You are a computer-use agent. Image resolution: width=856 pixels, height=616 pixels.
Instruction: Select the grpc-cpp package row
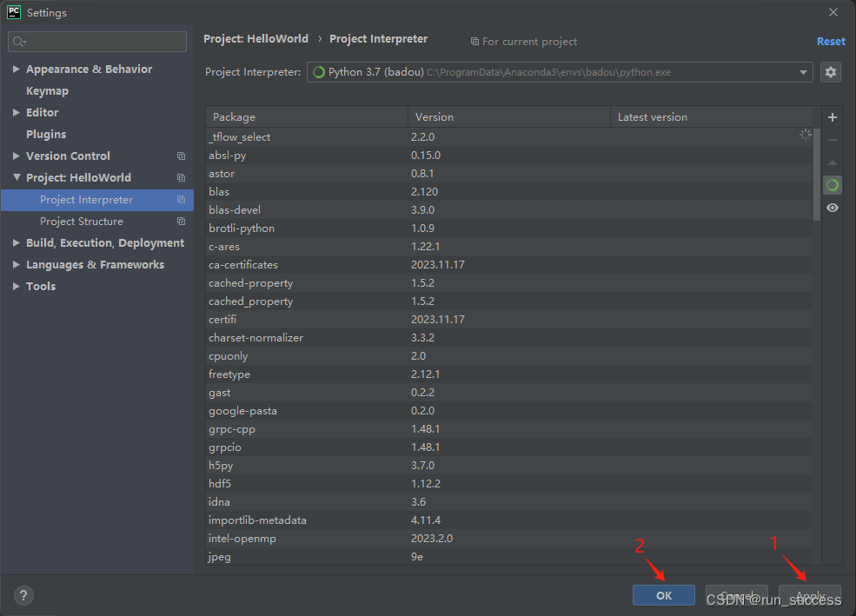tap(508, 429)
